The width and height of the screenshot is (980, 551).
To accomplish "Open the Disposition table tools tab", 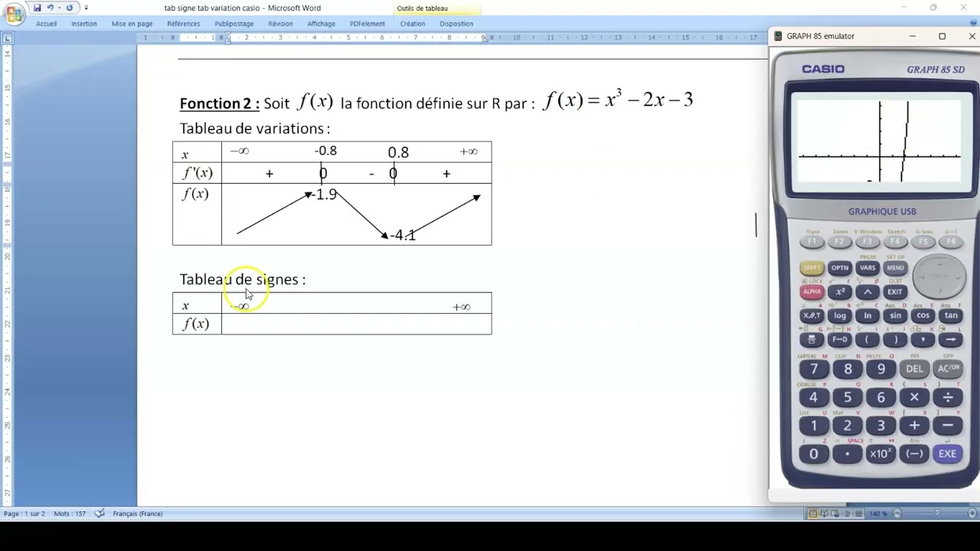I will coord(456,24).
